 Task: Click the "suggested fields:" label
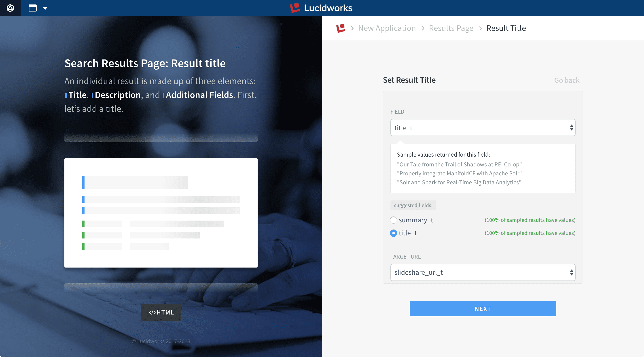coord(413,205)
